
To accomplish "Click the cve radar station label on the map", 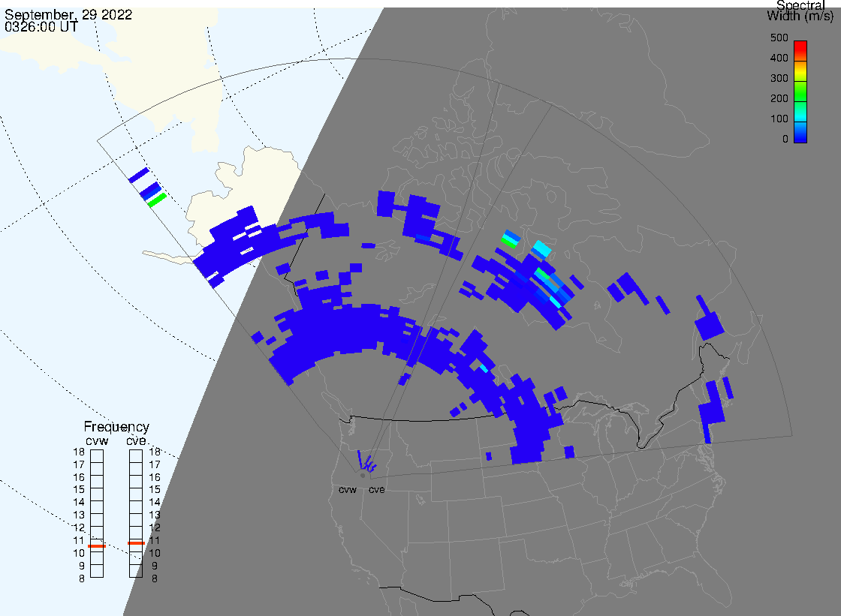I will pyautogui.click(x=376, y=489).
